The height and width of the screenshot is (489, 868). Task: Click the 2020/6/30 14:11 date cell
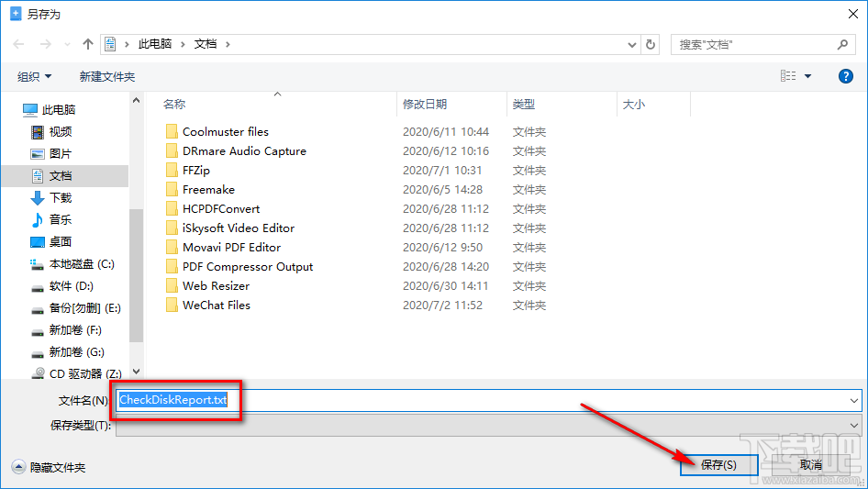446,285
